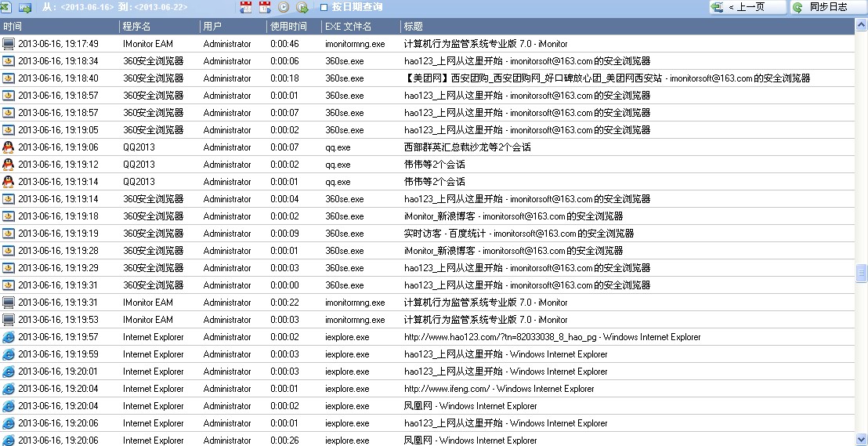Click the vertical scrollbar thumb

click(x=861, y=273)
